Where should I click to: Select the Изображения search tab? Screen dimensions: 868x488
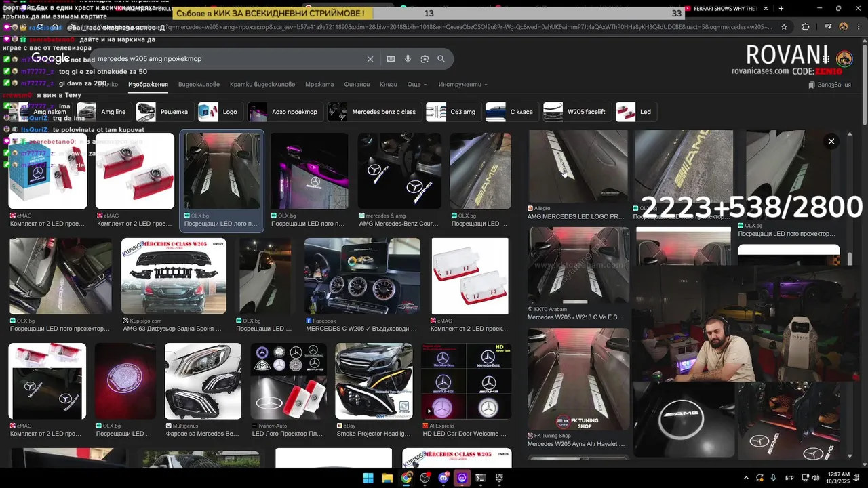[x=148, y=85]
